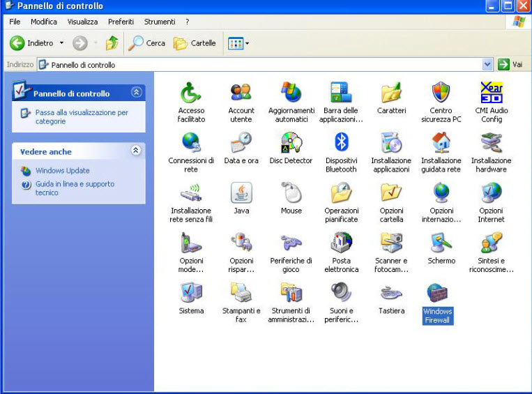
Task: Open Accesso facilitato icon
Action: point(191,93)
